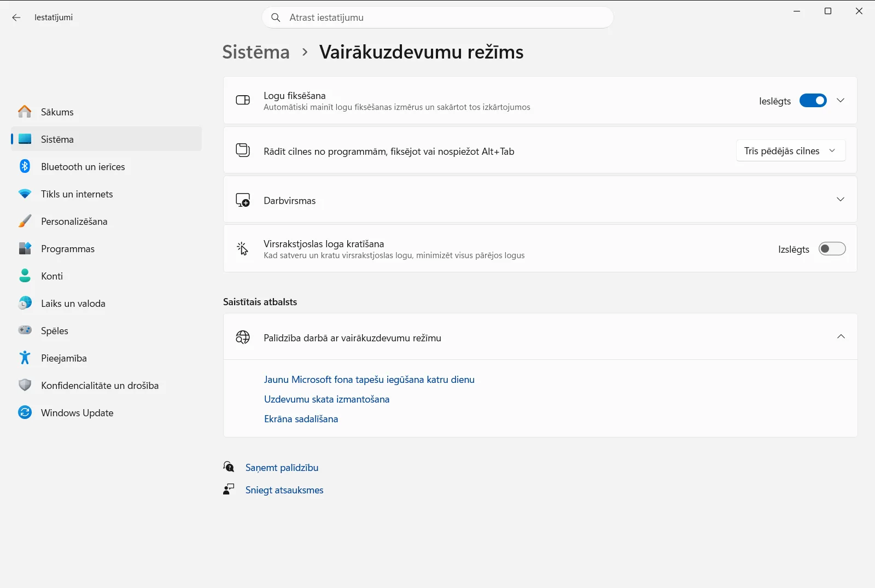Click the Atrast iestatījumu search field
Image resolution: width=875 pixels, height=588 pixels.
pyautogui.click(x=438, y=18)
